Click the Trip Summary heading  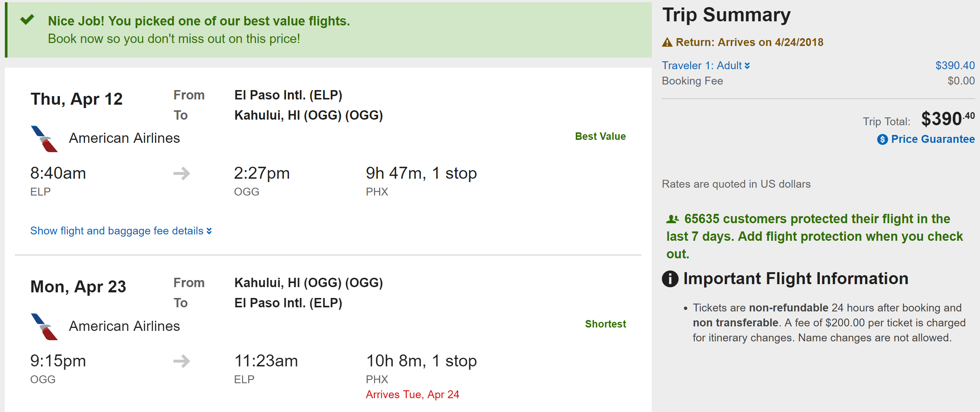pos(726,15)
